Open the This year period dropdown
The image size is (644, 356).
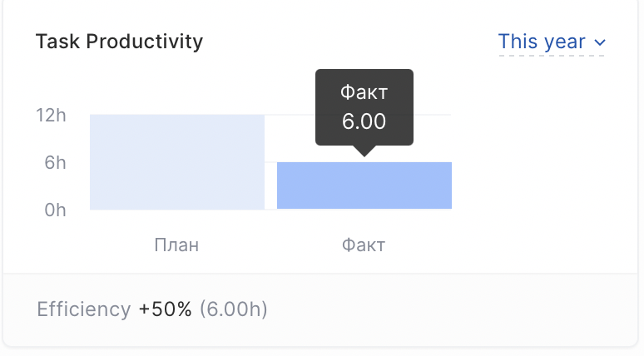(552, 42)
